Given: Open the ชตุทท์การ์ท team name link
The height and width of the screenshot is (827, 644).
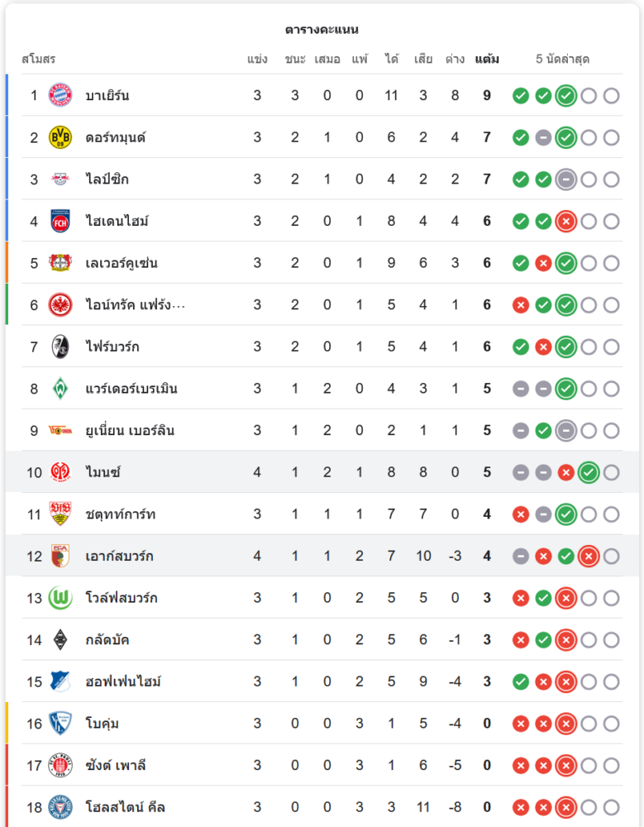Looking at the screenshot, I should point(119,514).
